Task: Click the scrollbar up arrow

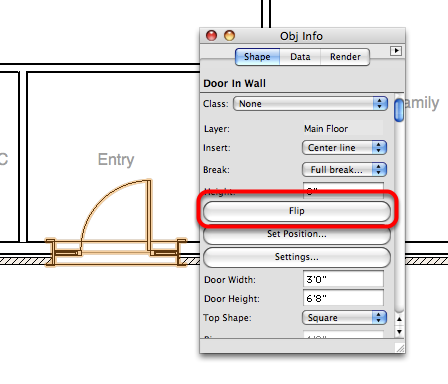Action: 399,319
